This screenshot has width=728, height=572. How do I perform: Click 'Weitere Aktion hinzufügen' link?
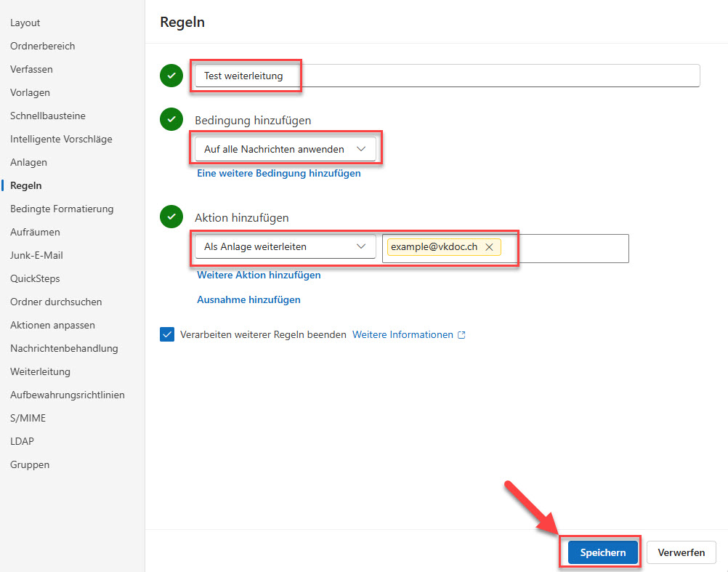pos(259,275)
